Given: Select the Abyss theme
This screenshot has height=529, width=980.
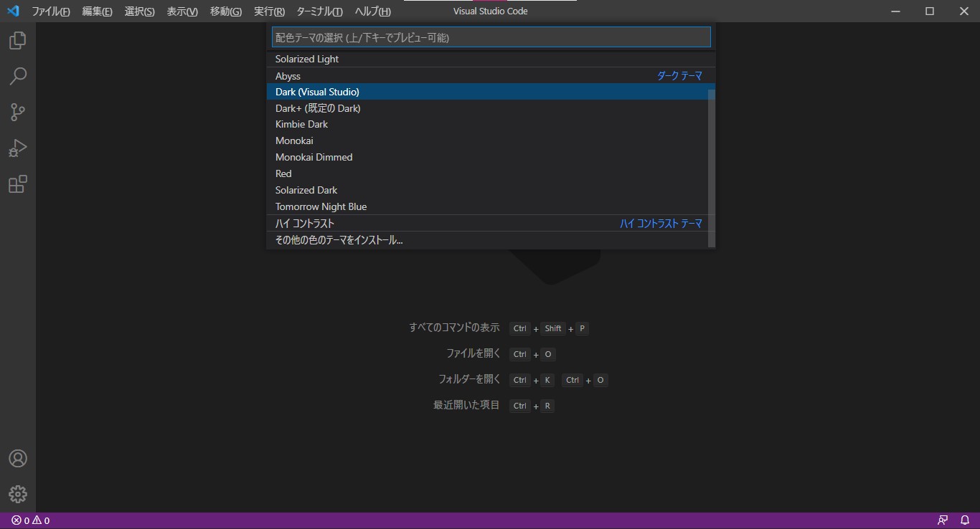Looking at the screenshot, I should (x=491, y=76).
